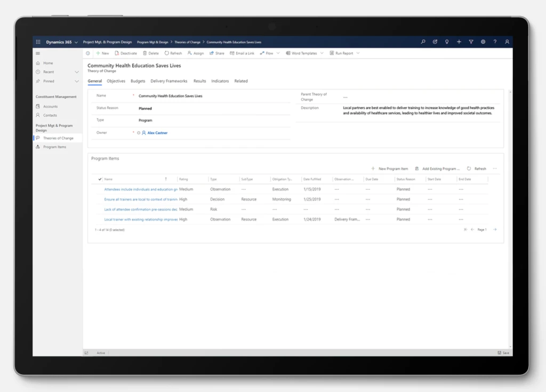Open quick create with the plus icon

click(459, 42)
